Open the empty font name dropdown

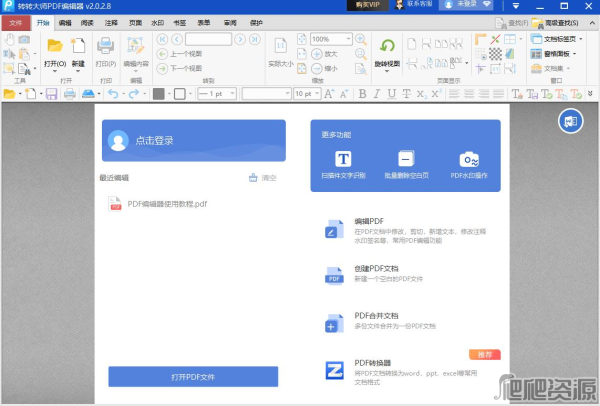(287, 94)
